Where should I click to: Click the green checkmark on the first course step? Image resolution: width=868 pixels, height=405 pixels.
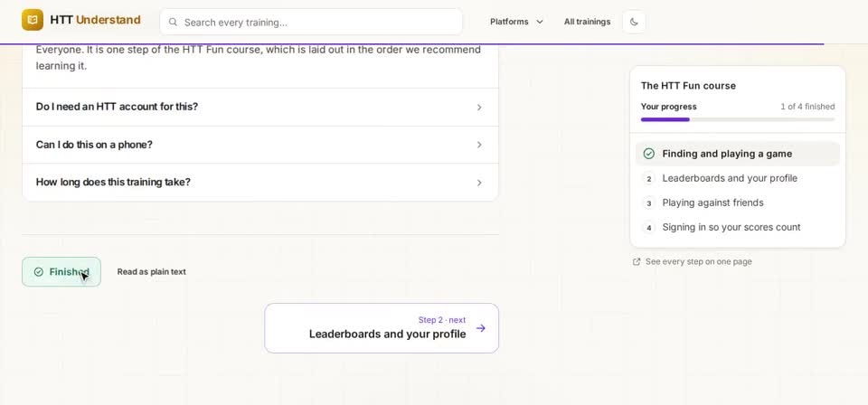[x=649, y=154]
